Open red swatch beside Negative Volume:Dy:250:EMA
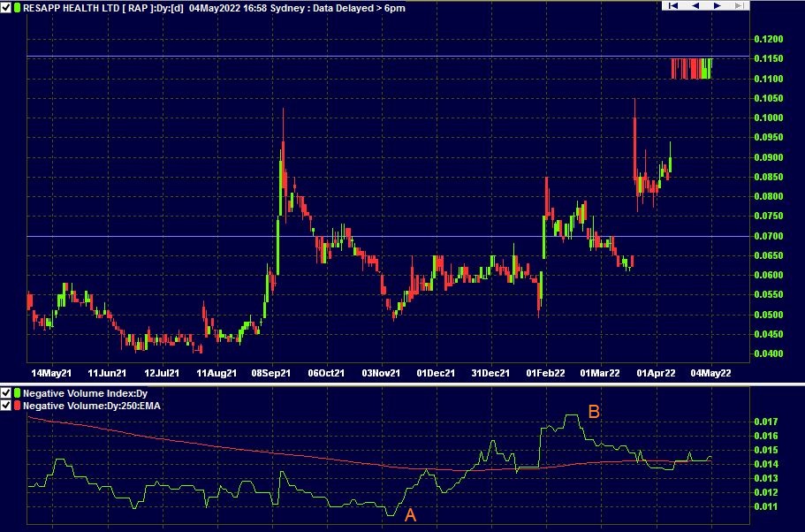 [18, 406]
